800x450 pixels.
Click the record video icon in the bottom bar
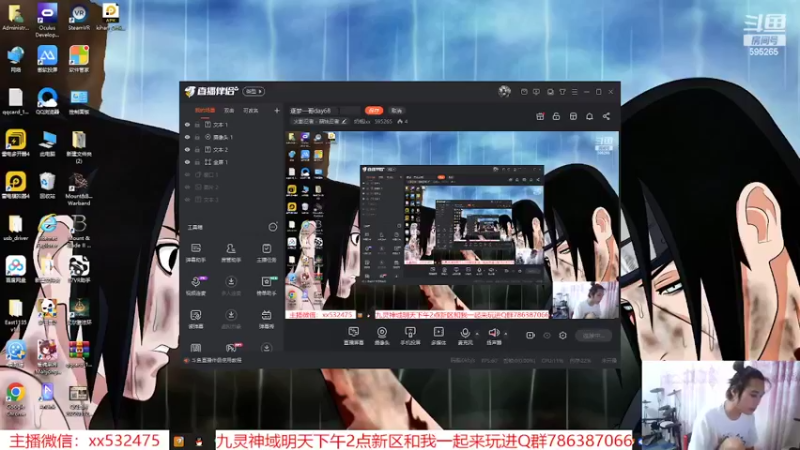coord(530,335)
